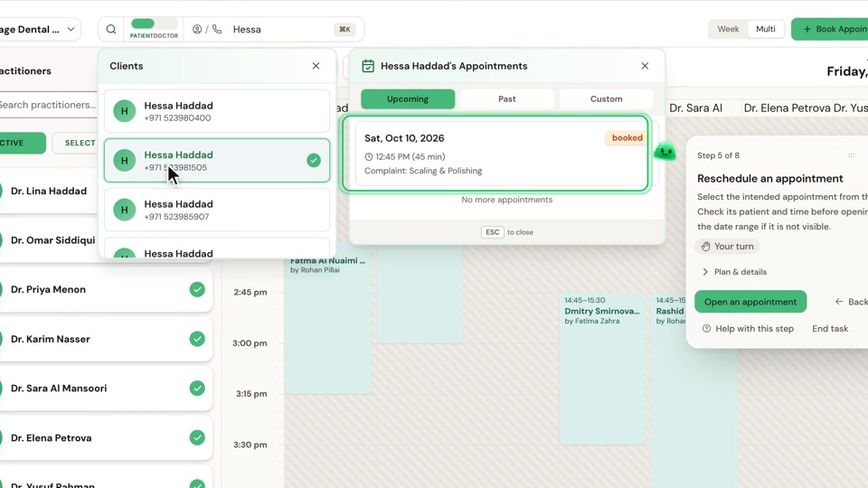The image size is (868, 488).
Task: Click the calendar icon beside Hessa Haddad's Appointments
Action: click(x=368, y=66)
